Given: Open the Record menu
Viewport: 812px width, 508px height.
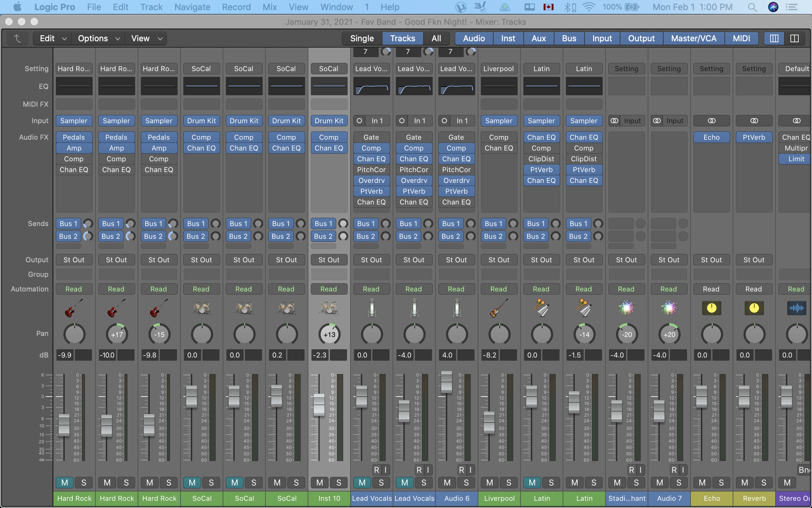Looking at the screenshot, I should 236,7.
